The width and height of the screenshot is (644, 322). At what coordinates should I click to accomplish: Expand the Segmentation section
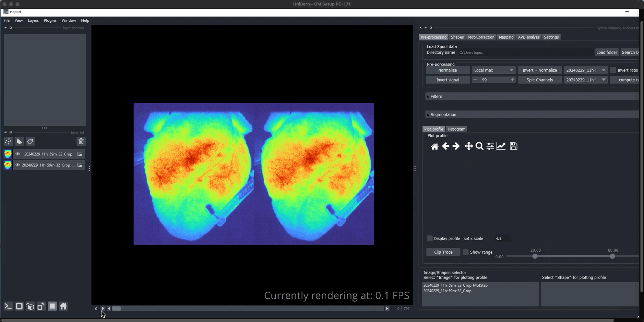coord(532,115)
